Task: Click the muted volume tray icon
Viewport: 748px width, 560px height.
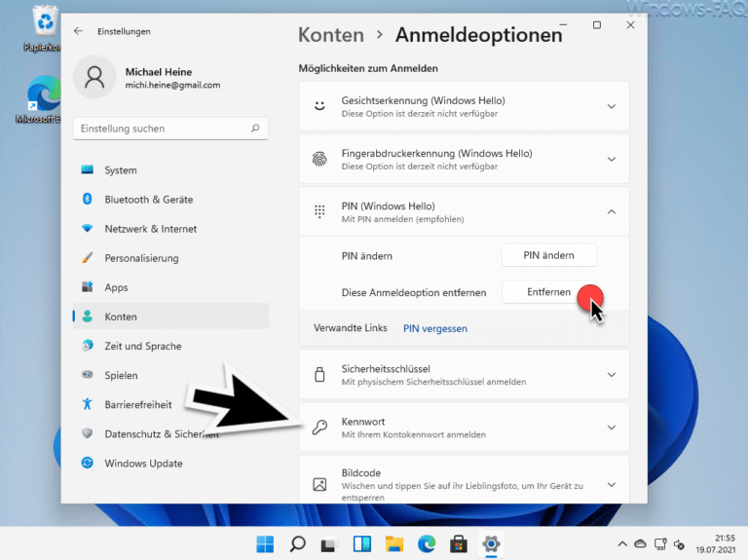Action: (679, 544)
